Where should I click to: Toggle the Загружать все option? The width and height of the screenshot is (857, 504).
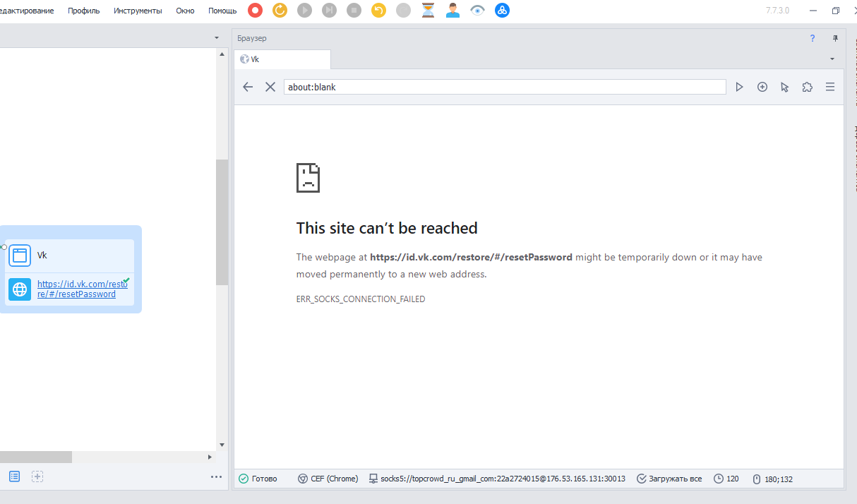coord(669,479)
